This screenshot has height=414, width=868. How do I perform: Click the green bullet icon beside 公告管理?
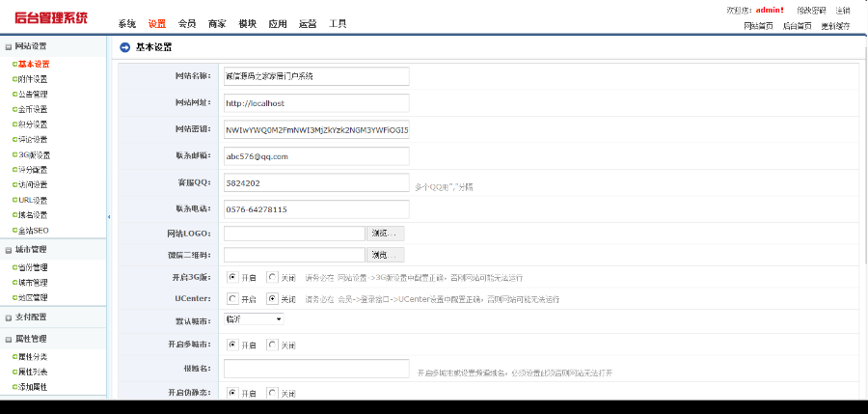tap(14, 95)
